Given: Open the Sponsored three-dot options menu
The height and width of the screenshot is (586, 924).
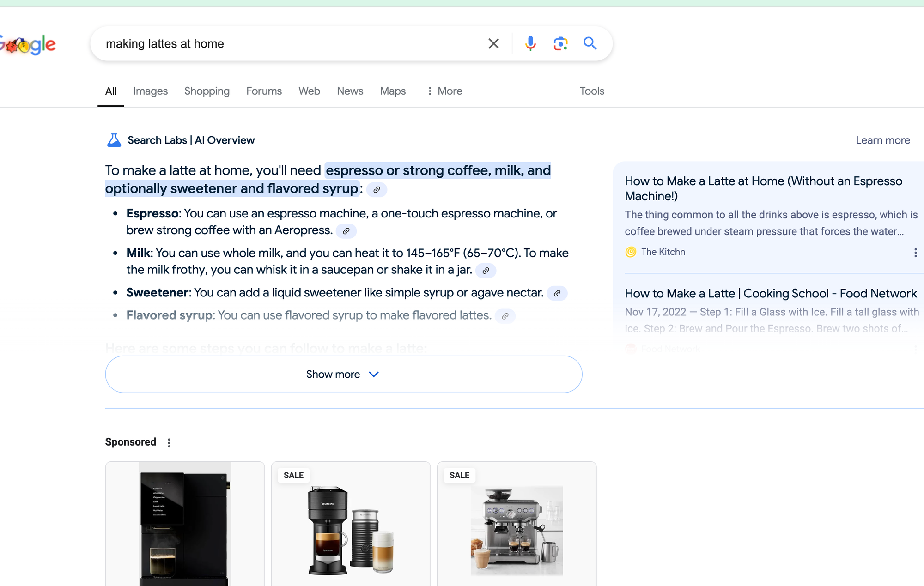Looking at the screenshot, I should 169,443.
